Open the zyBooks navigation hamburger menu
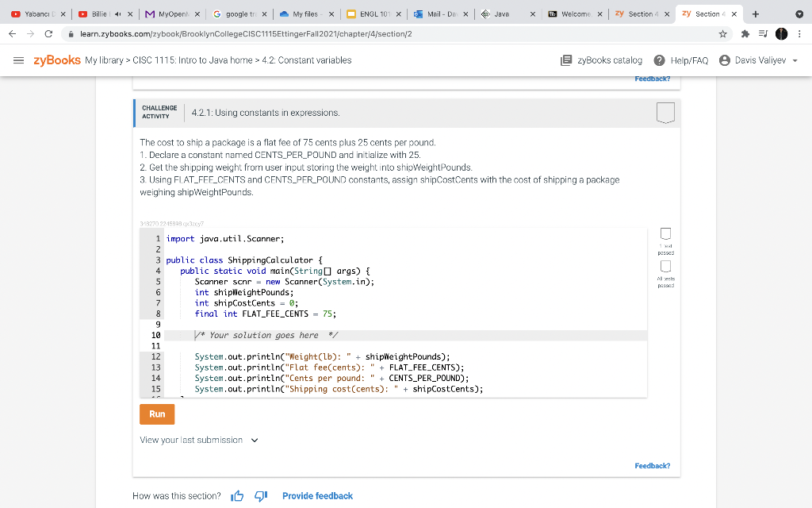Screen dimensions: 812x508 (19, 59)
